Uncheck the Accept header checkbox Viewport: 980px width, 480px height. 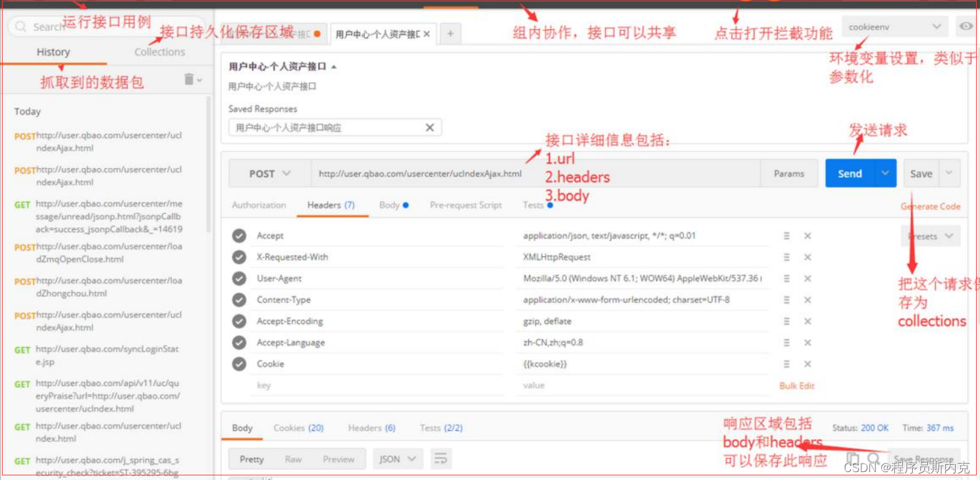[x=239, y=236]
